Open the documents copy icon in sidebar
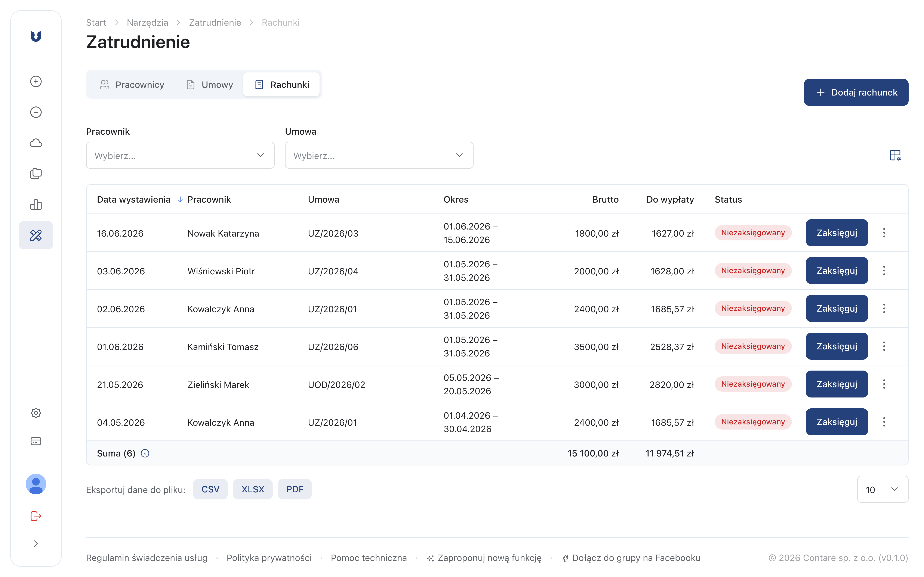 pos(36,174)
